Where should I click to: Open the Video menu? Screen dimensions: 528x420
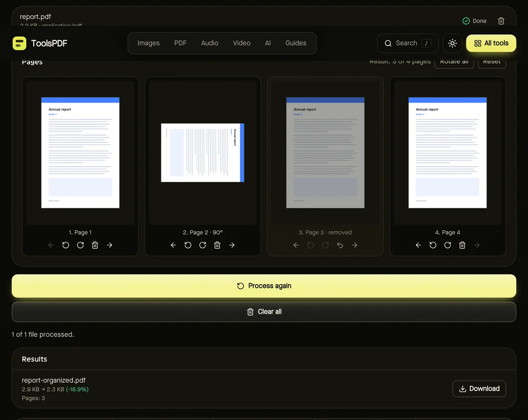242,43
